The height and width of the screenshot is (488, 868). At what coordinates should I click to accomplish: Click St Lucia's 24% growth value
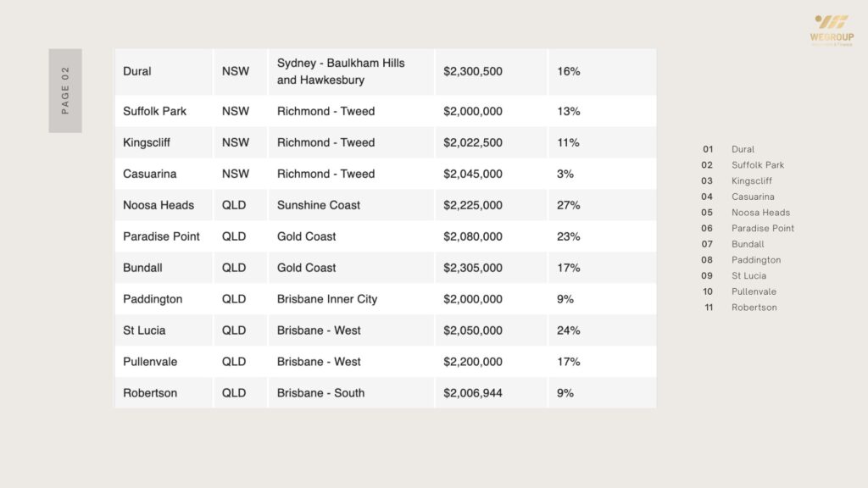click(x=569, y=330)
